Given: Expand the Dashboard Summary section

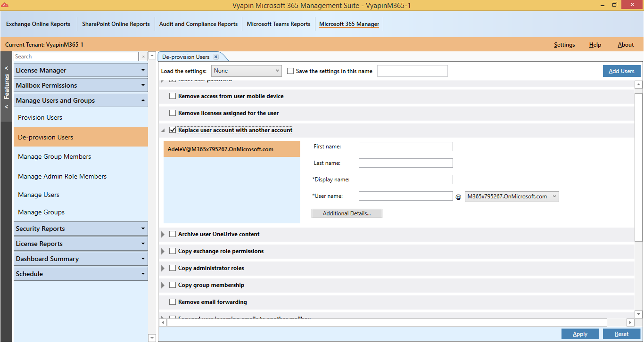Looking at the screenshot, I should click(x=81, y=259).
